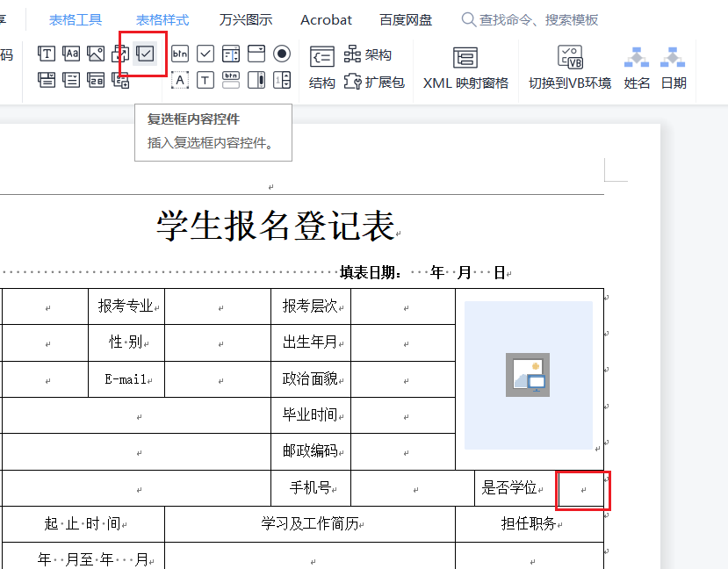Insert drop-down list content control
The width and height of the screenshot is (728, 569).
point(72,81)
